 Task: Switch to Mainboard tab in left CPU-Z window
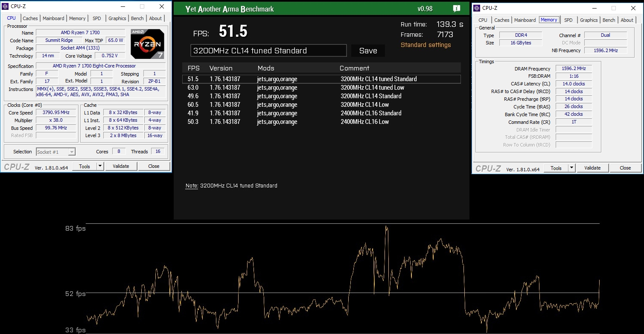(53, 18)
